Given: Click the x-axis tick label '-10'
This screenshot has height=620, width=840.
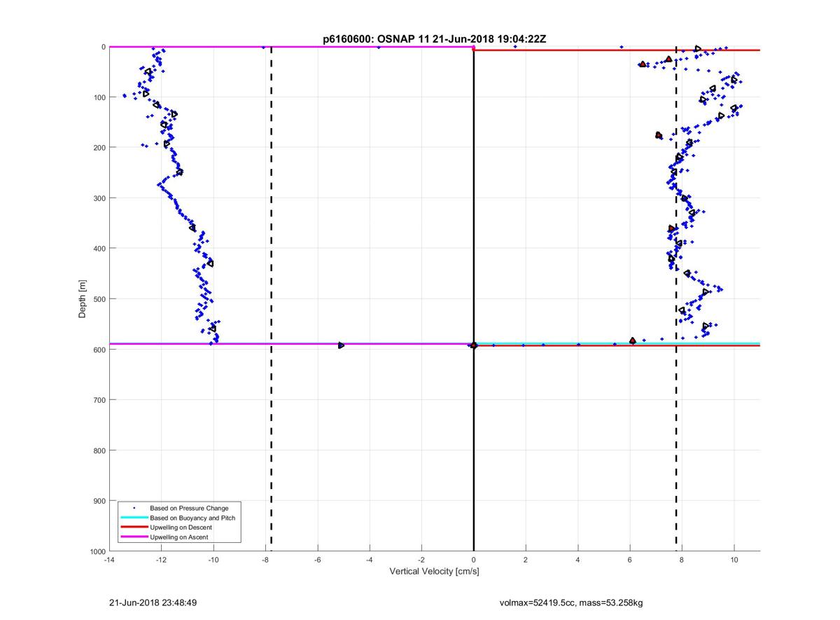Looking at the screenshot, I should coord(213,560).
